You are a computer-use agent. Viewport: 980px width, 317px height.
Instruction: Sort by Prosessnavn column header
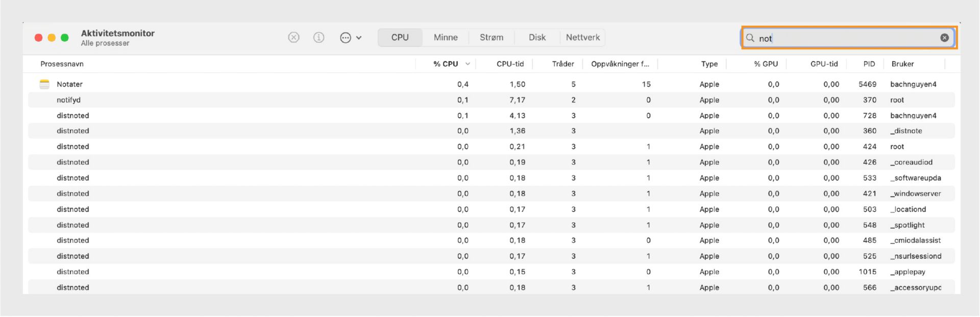click(62, 64)
